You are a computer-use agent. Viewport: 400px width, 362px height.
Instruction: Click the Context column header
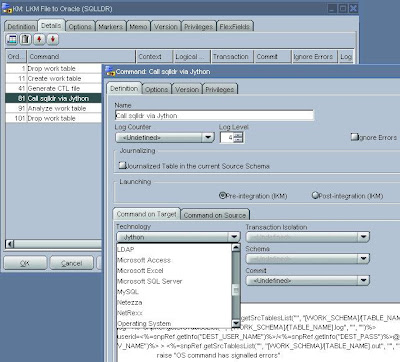(x=155, y=57)
